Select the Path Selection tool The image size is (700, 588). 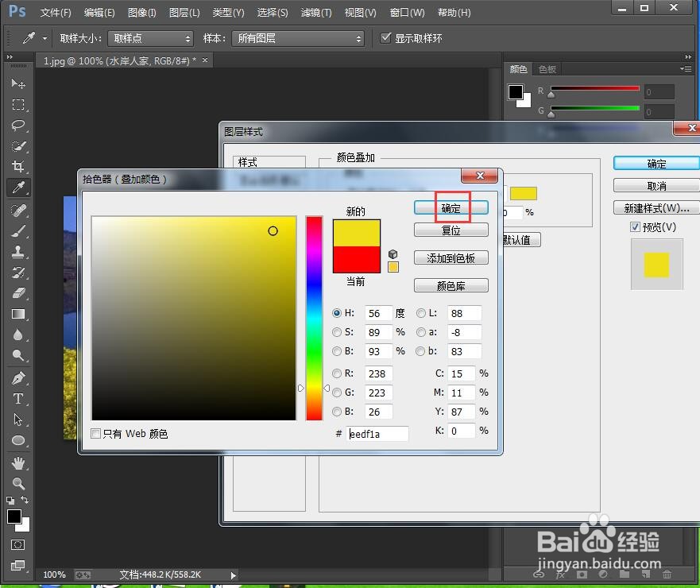pyautogui.click(x=17, y=420)
